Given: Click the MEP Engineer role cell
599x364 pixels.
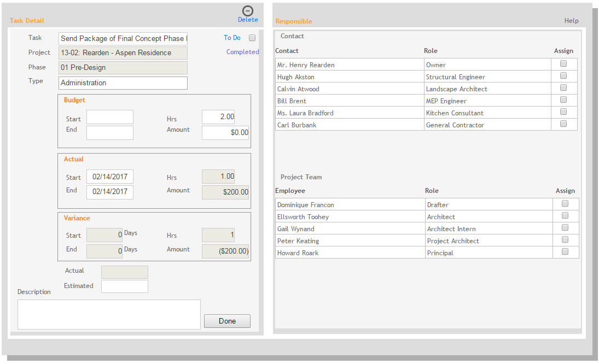Looking at the screenshot, I should [487, 101].
